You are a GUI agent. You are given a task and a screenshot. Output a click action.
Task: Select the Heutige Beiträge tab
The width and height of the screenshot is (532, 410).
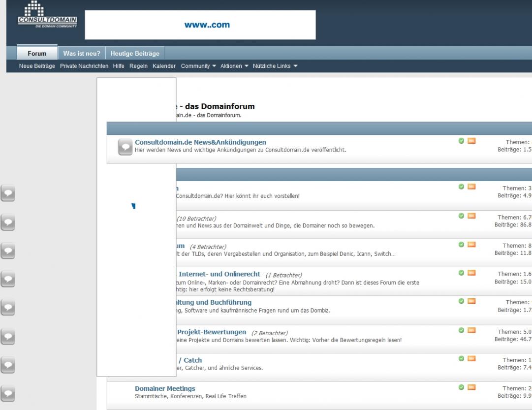click(x=135, y=54)
